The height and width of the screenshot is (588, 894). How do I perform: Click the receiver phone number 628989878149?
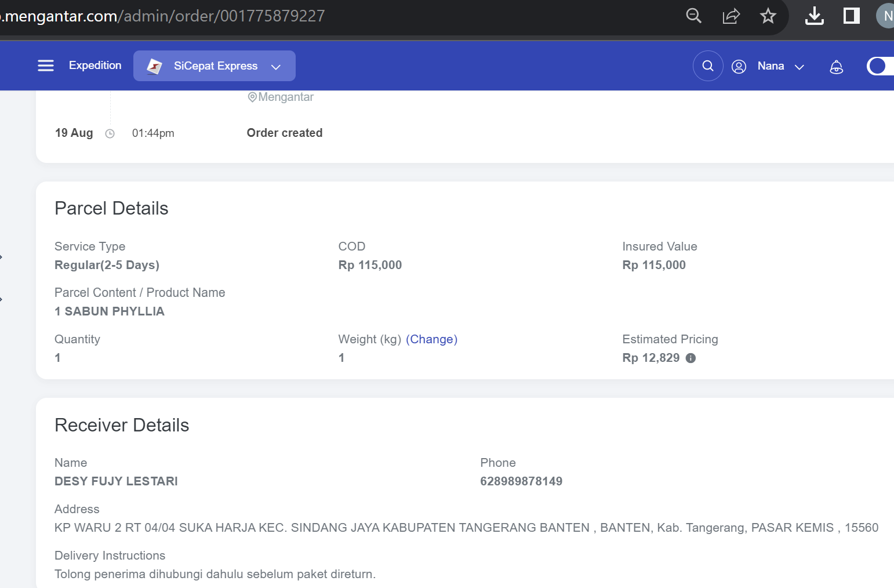click(521, 481)
